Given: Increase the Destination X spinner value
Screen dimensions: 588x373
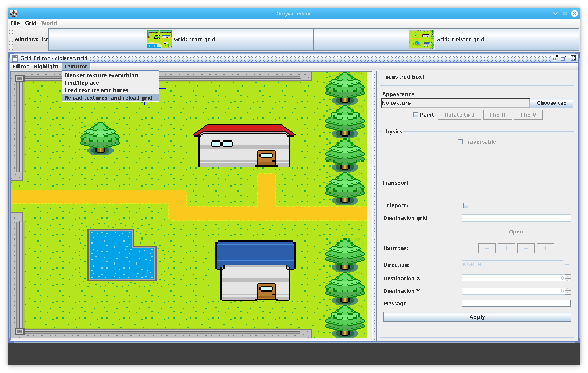Looking at the screenshot, I should point(568,276).
